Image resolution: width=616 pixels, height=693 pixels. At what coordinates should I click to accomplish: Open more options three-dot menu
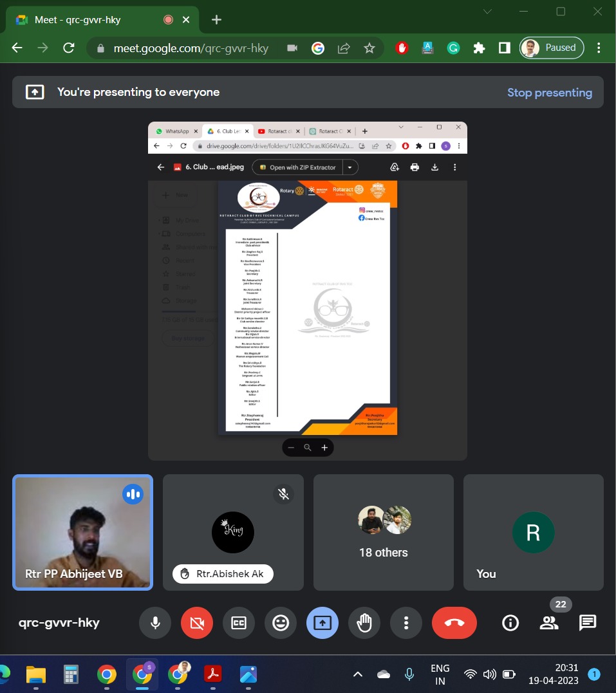pos(406,623)
